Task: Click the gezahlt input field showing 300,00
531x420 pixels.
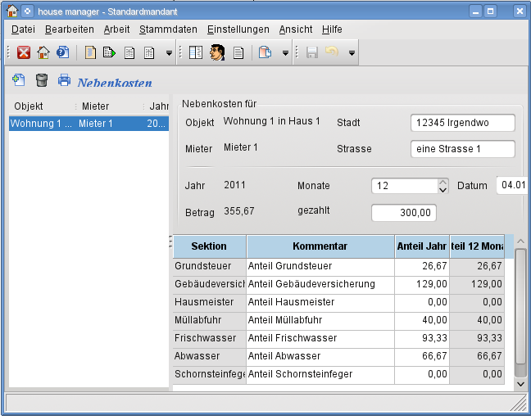Action: pyautogui.click(x=404, y=213)
